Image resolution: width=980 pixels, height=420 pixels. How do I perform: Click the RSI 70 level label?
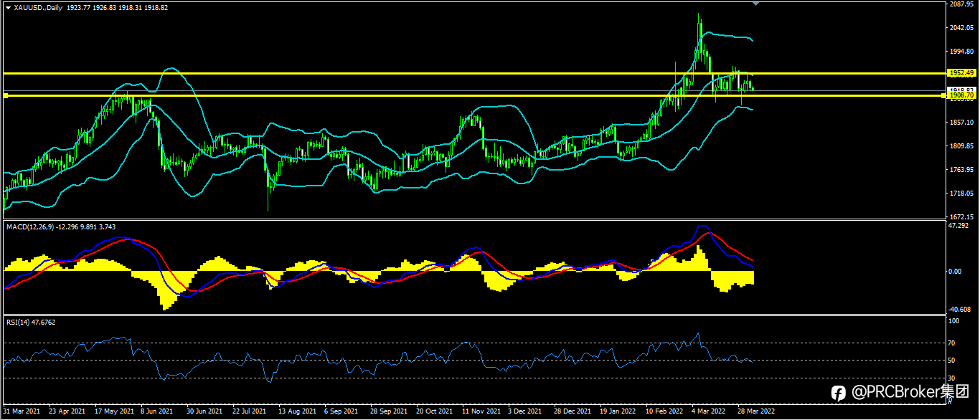pos(953,343)
